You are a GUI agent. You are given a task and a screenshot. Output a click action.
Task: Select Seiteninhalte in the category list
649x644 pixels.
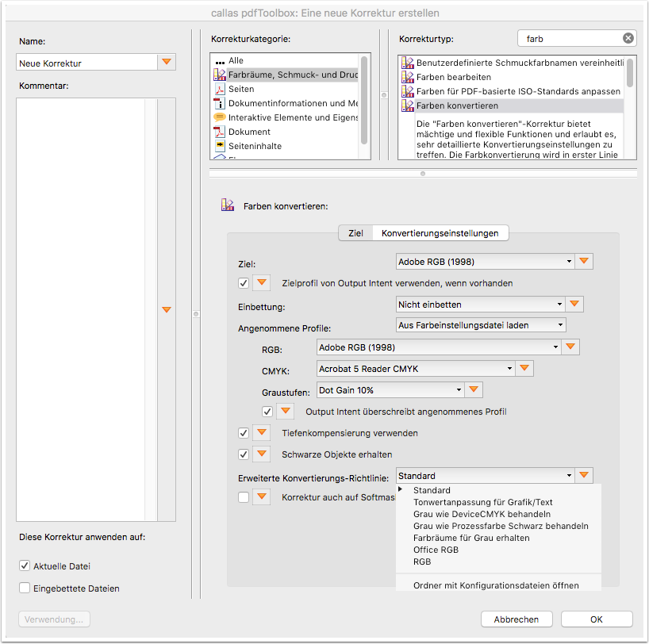coord(284,146)
